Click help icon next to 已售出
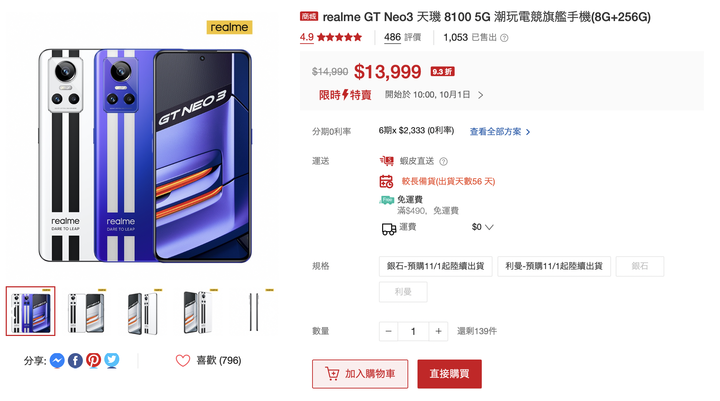This screenshot has height=401, width=720. click(x=504, y=38)
